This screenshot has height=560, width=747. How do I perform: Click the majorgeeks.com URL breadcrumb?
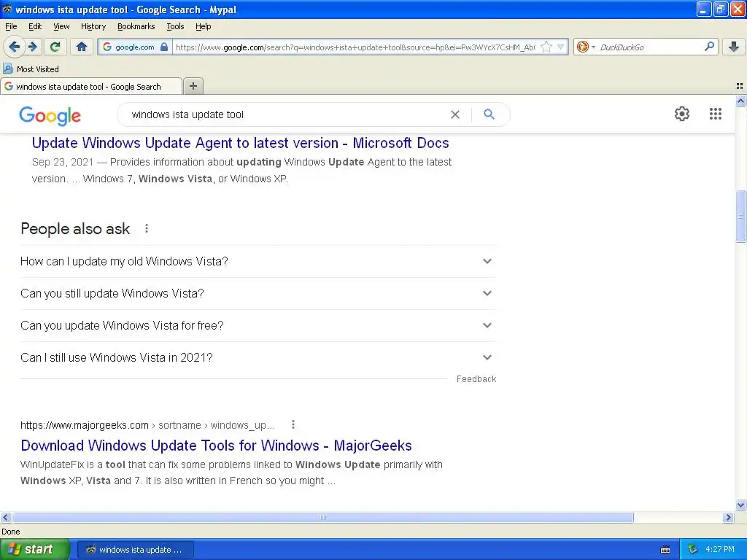click(x=147, y=425)
